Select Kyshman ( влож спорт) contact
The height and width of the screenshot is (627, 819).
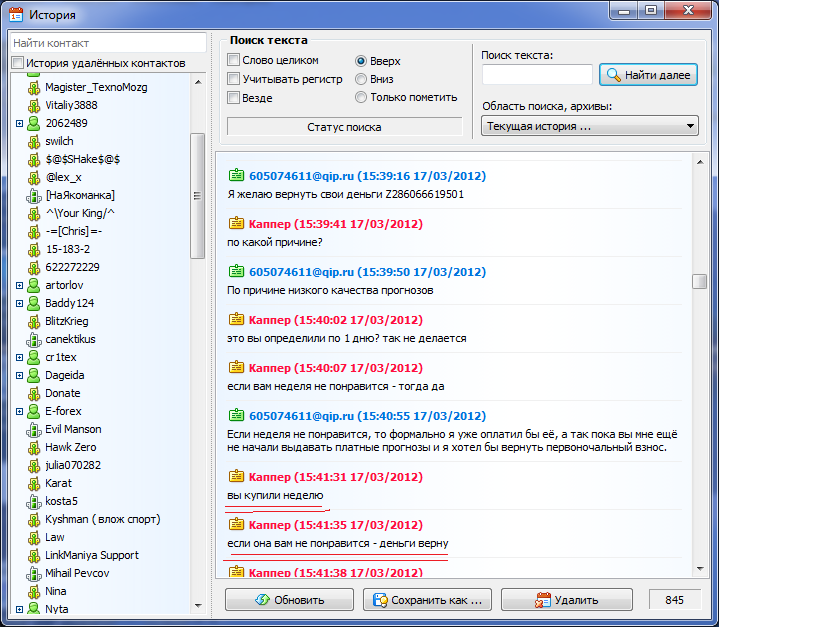coord(103,519)
